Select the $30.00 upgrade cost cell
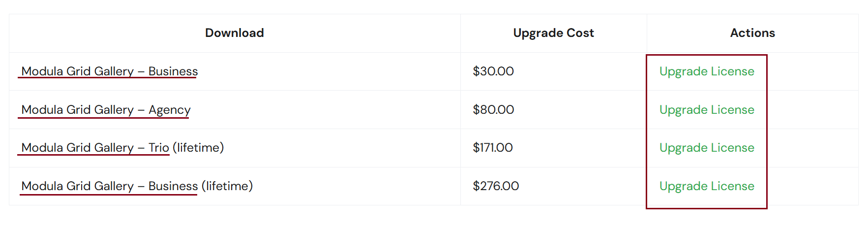868x231 pixels. pyautogui.click(x=493, y=71)
